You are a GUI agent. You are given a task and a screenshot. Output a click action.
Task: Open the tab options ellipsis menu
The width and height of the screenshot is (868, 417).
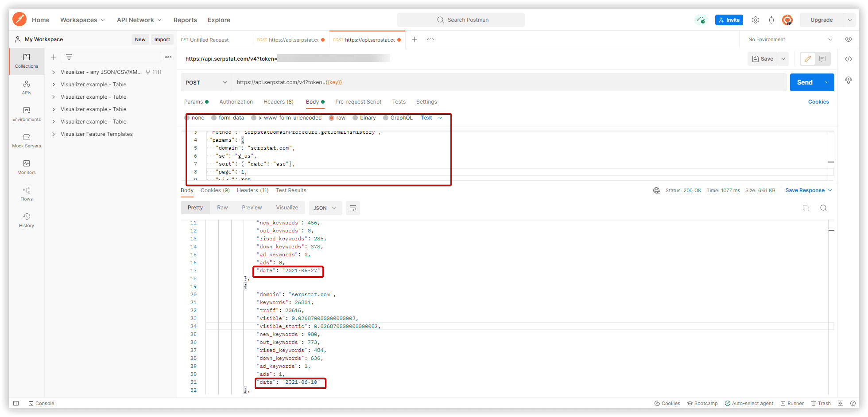(430, 39)
